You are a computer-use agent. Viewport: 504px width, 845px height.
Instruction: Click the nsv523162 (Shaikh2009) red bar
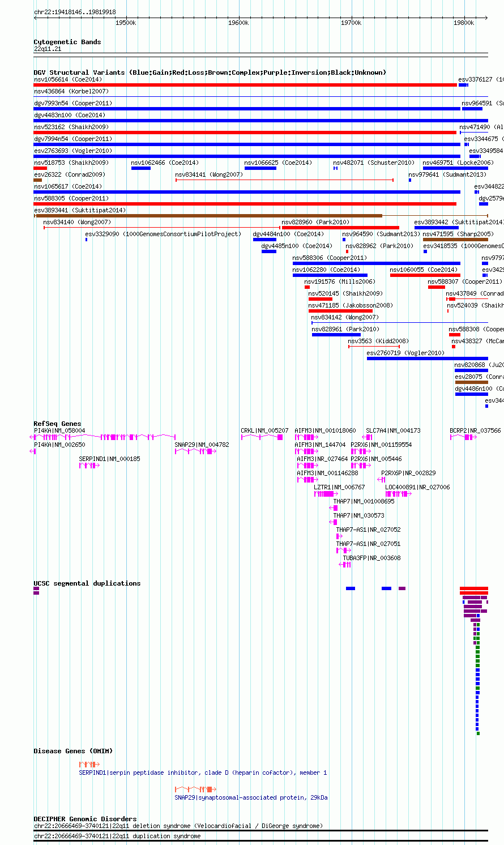pyautogui.click(x=245, y=133)
